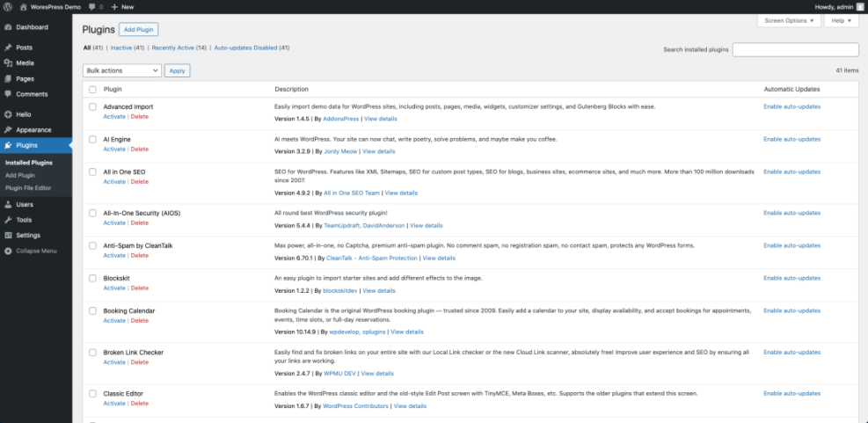Click the Media icon in sidebar
Image resolution: width=868 pixels, height=423 pixels.
(x=8, y=63)
